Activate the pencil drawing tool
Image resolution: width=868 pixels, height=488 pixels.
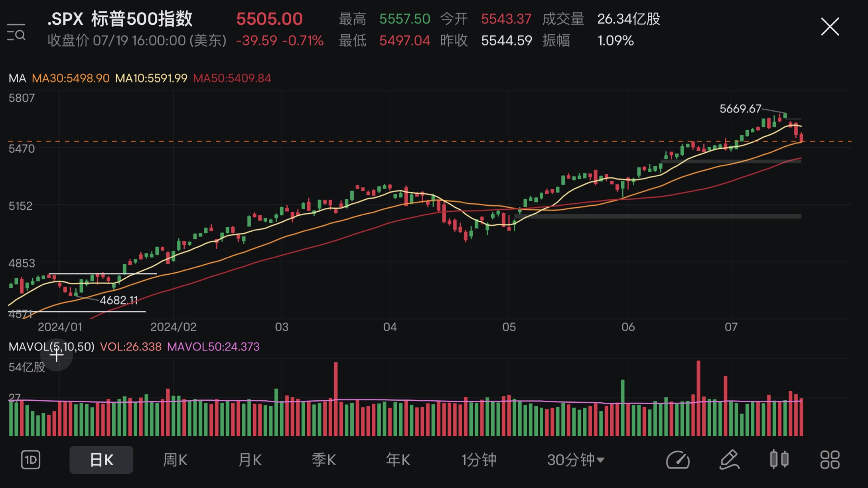tap(730, 460)
